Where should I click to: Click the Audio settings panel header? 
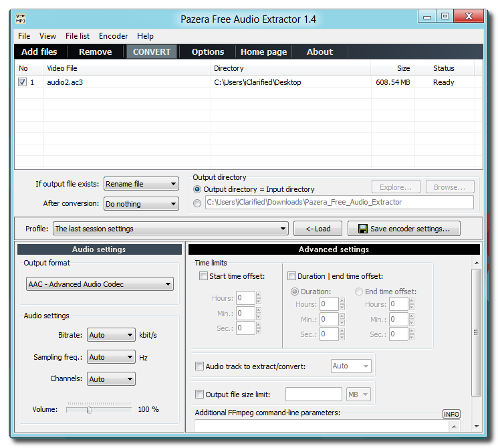tap(100, 249)
